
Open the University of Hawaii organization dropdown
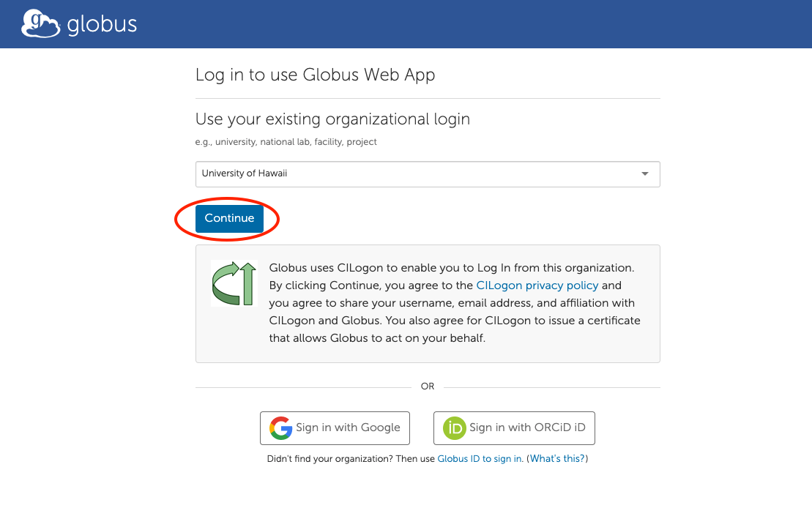click(x=427, y=174)
